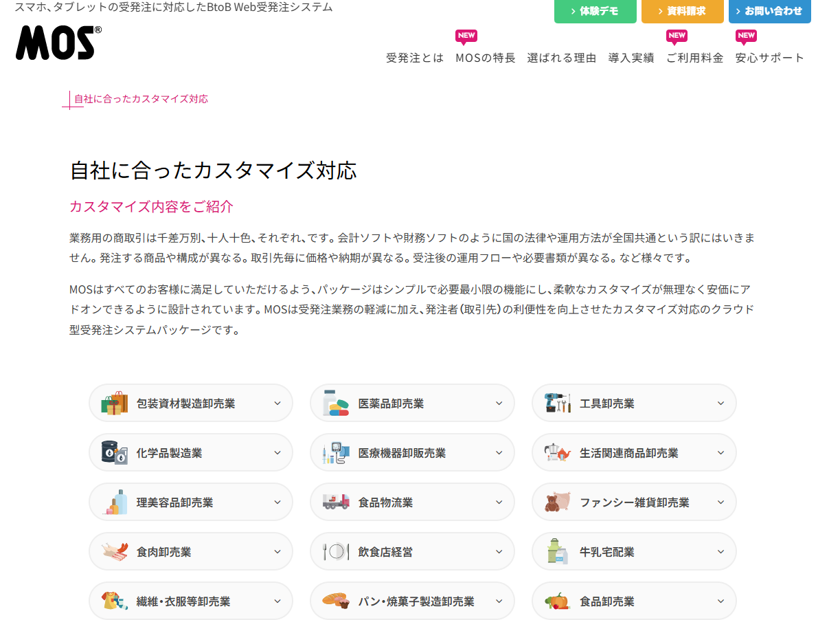Click the 包装資材製造卸売業 label
Viewport: 840px width, 620px height.
coord(186,403)
